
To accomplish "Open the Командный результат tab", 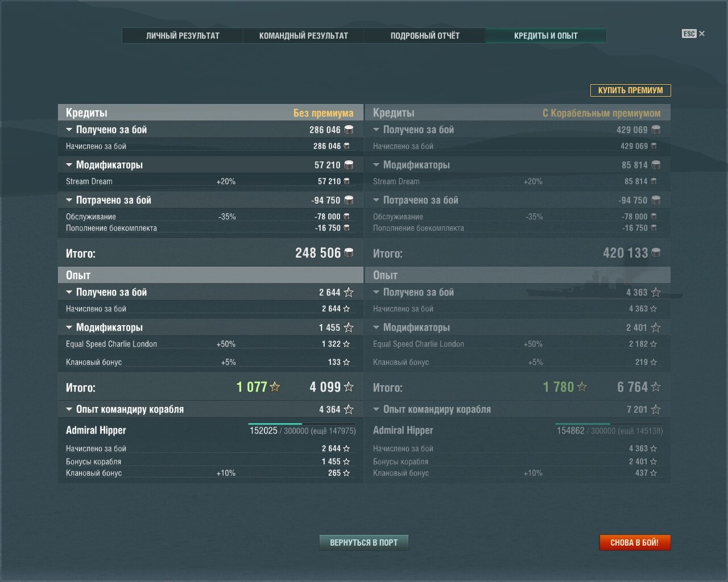I will 304,35.
